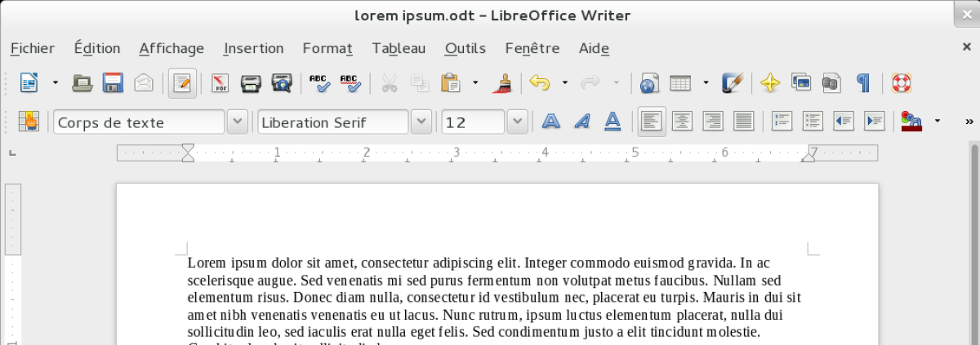Open the Fichier menu

(x=33, y=48)
